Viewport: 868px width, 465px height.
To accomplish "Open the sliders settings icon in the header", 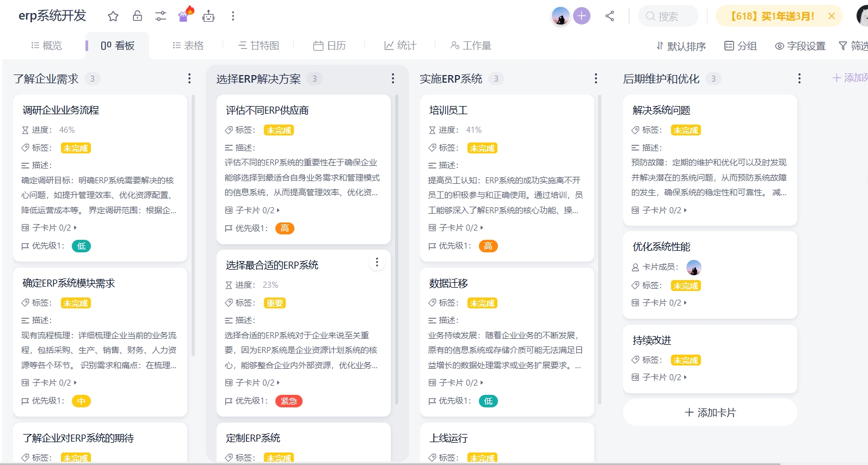I will pos(161,16).
